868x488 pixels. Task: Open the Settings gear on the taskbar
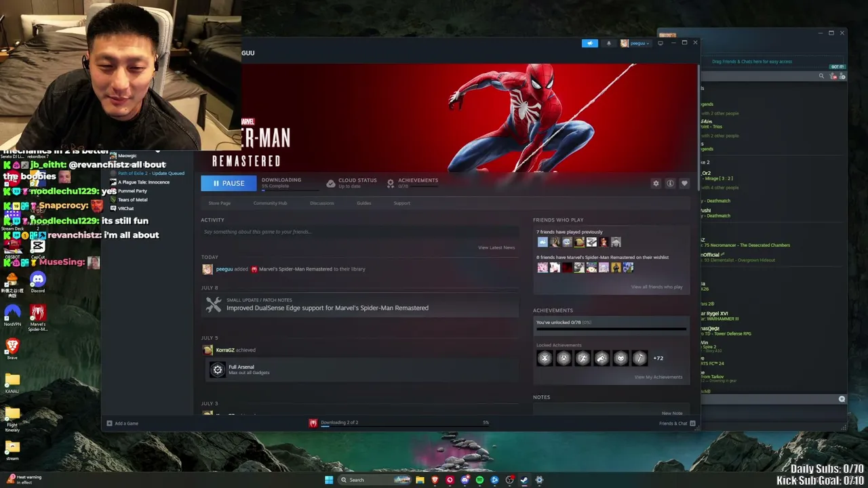pos(539,480)
